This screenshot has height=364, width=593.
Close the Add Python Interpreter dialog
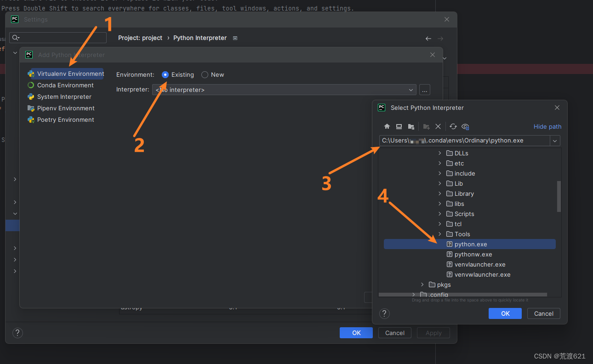tap(432, 55)
